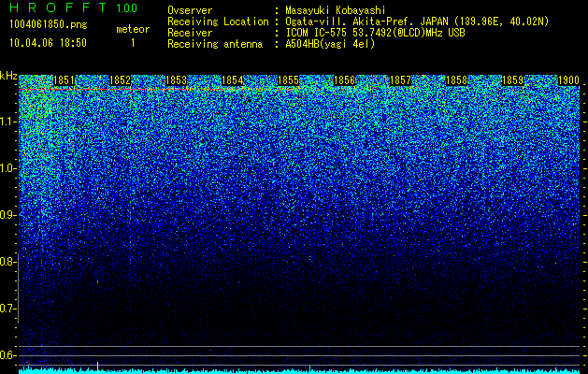Click the Ovserver label

click(x=190, y=10)
